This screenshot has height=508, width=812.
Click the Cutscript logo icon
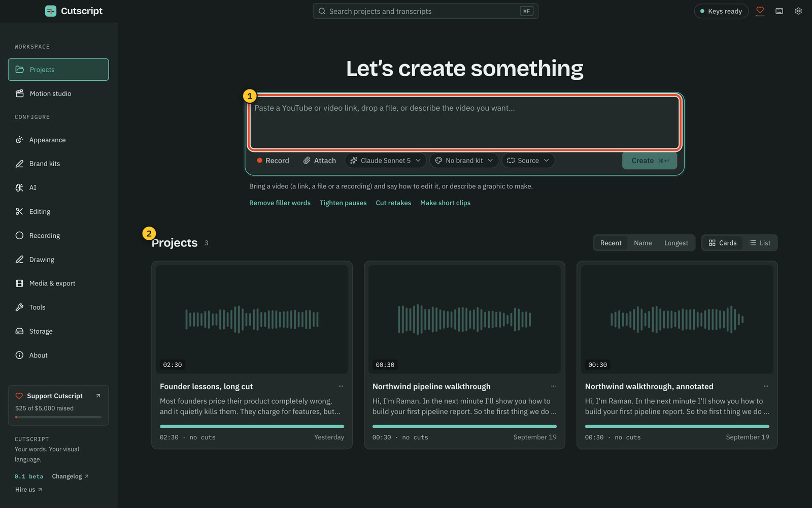[51, 11]
